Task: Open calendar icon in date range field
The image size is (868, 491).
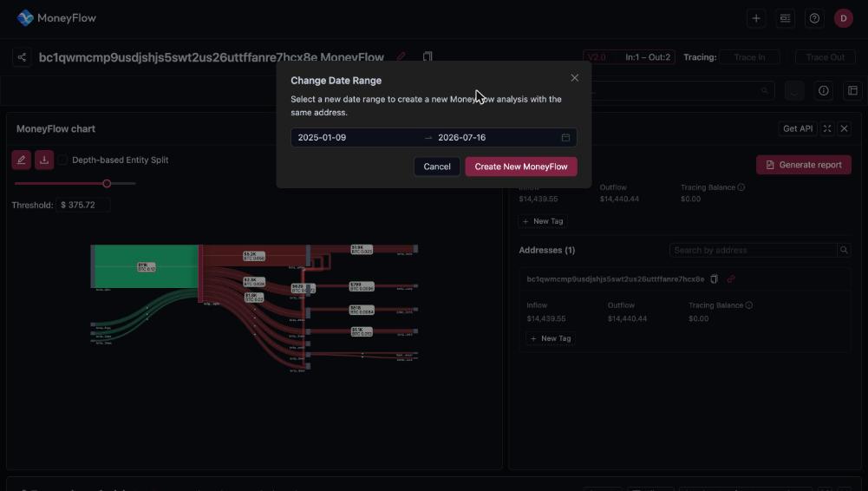Action: (x=565, y=137)
